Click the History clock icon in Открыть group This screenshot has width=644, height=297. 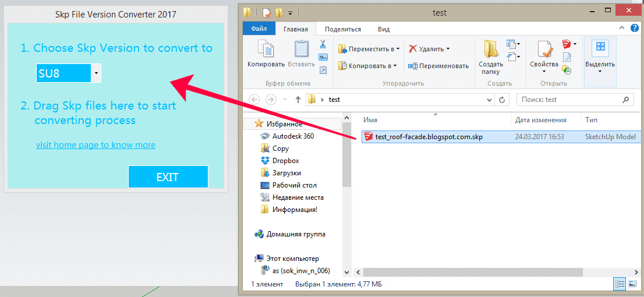567,70
